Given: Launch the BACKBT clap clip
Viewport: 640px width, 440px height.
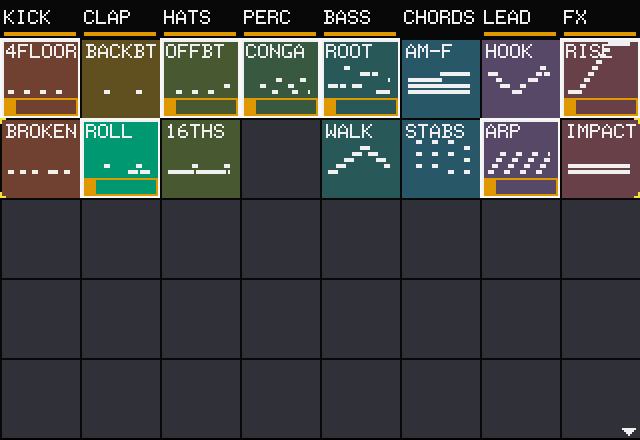Looking at the screenshot, I should 120,78.
